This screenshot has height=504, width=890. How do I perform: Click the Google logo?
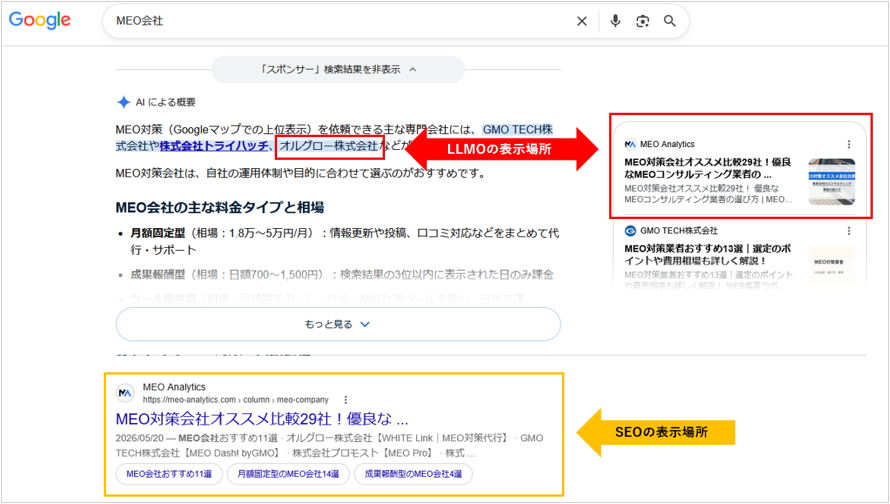click(40, 20)
